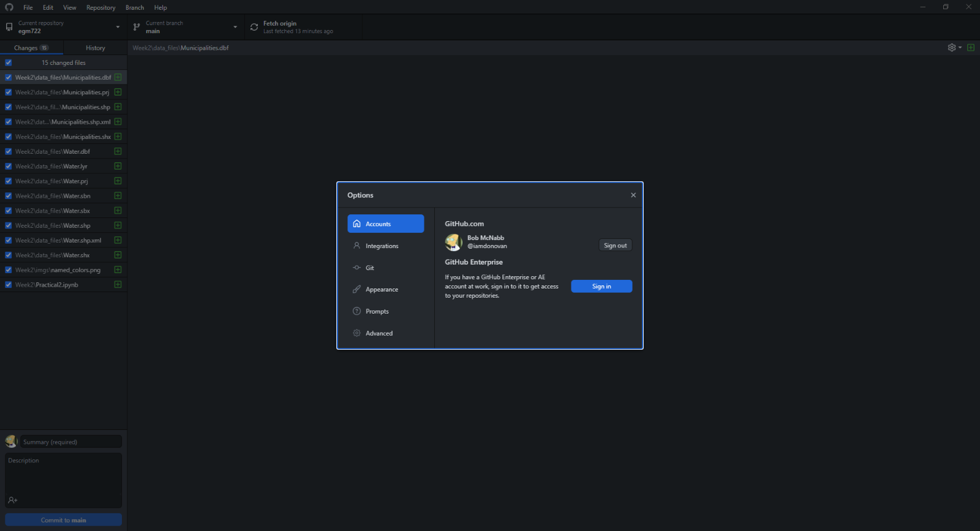
Task: Uncheck Municipalities.dbf file checkbox
Action: pos(9,77)
